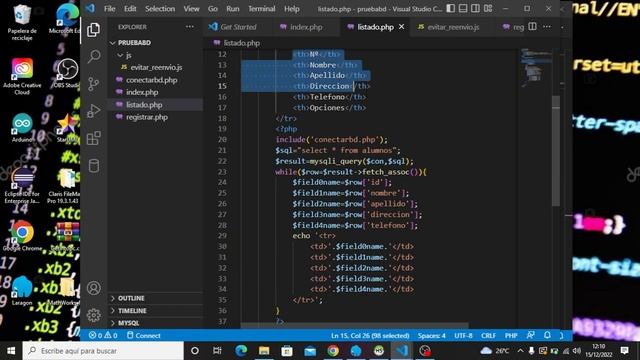Toggle secondary side bar layout icon
640x360 pixels.
click(476, 9)
